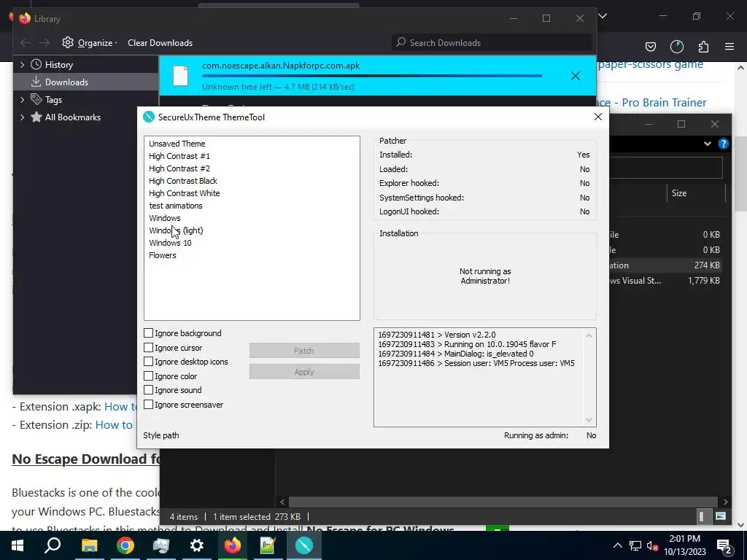The height and width of the screenshot is (560, 747).
Task: Click Clear Downloads in Library
Action: (160, 43)
